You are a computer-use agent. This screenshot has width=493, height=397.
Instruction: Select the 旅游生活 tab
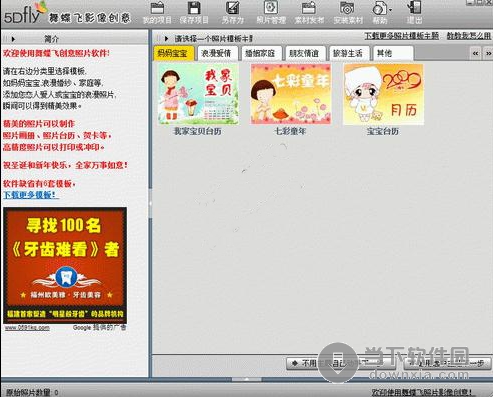[349, 53]
